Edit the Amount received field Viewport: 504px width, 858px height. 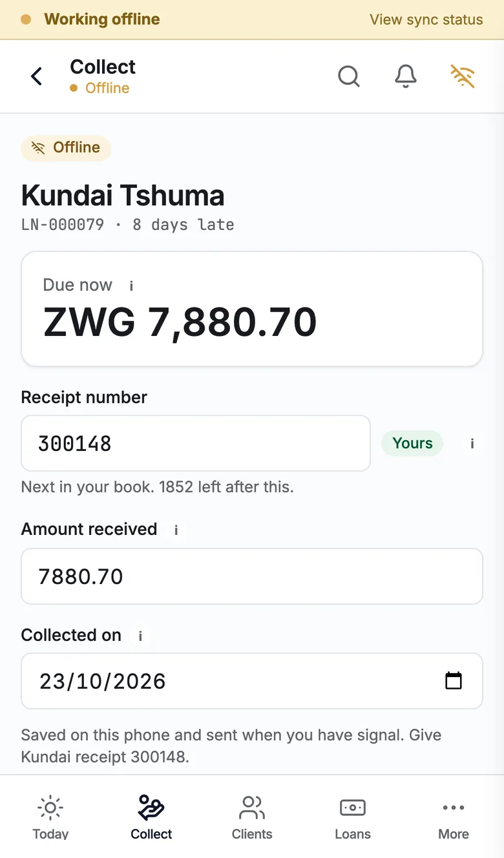[x=252, y=576]
